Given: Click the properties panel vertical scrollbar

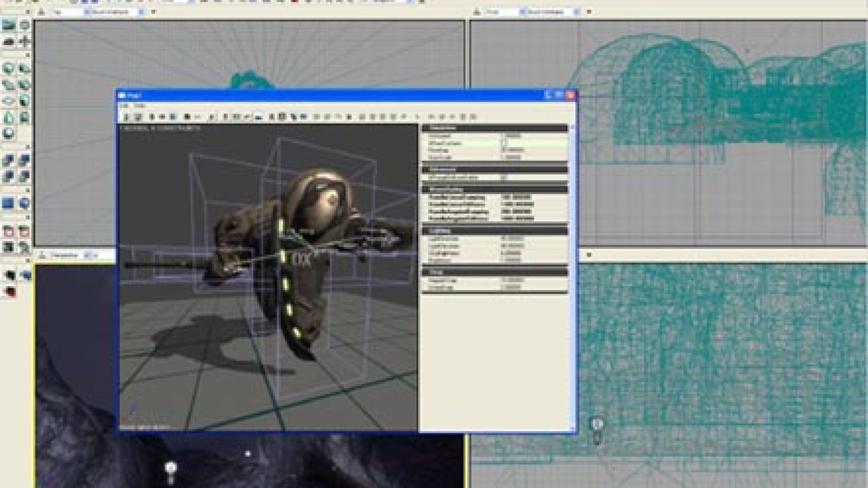Looking at the screenshot, I should [x=572, y=277].
